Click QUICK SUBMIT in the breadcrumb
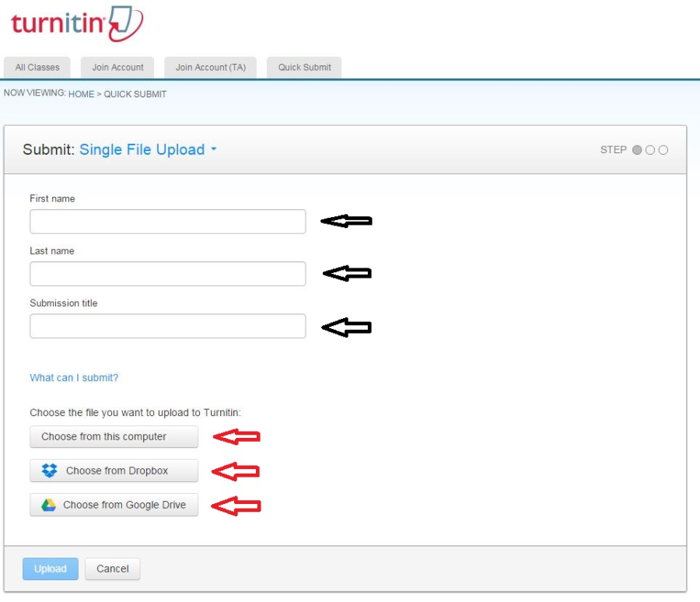Image resolution: width=700 pixels, height=602 pixels. pyautogui.click(x=135, y=94)
